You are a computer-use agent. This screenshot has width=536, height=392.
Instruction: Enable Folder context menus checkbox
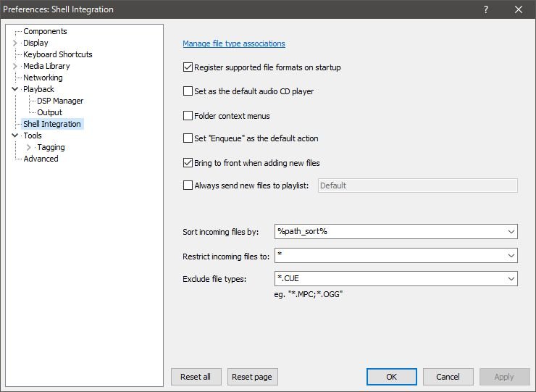tap(188, 116)
